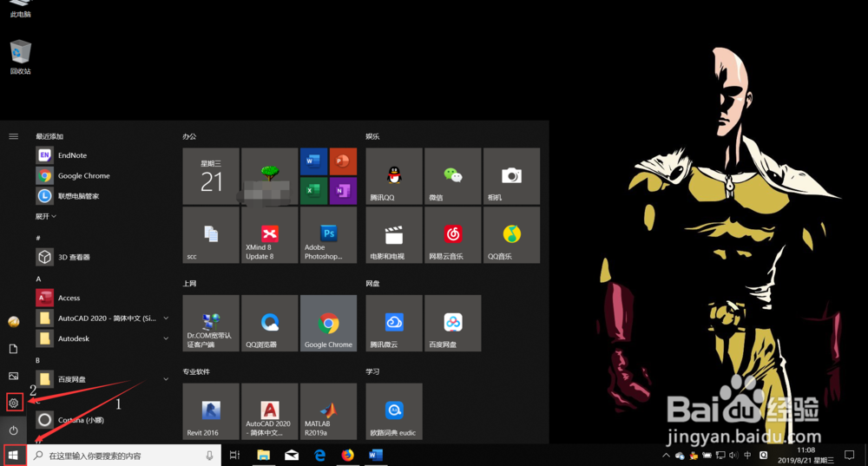
Task: Click the 办公 tile group title
Action: [x=189, y=136]
